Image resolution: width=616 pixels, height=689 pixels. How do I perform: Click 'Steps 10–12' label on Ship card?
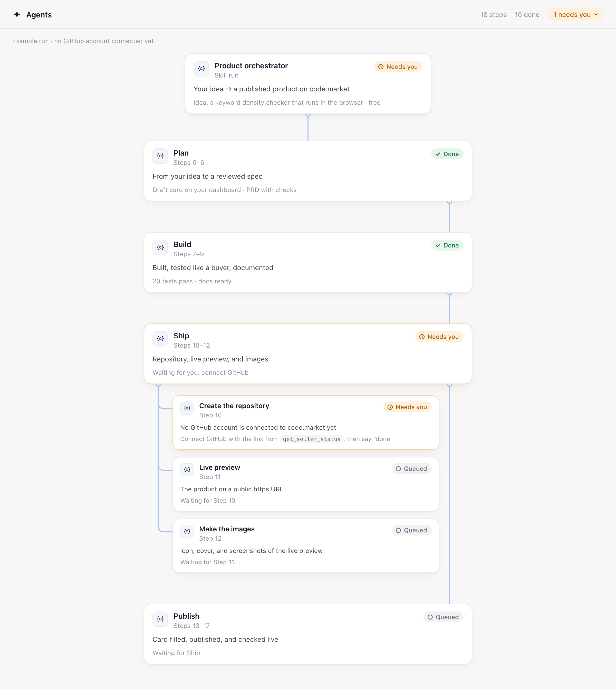(191, 346)
